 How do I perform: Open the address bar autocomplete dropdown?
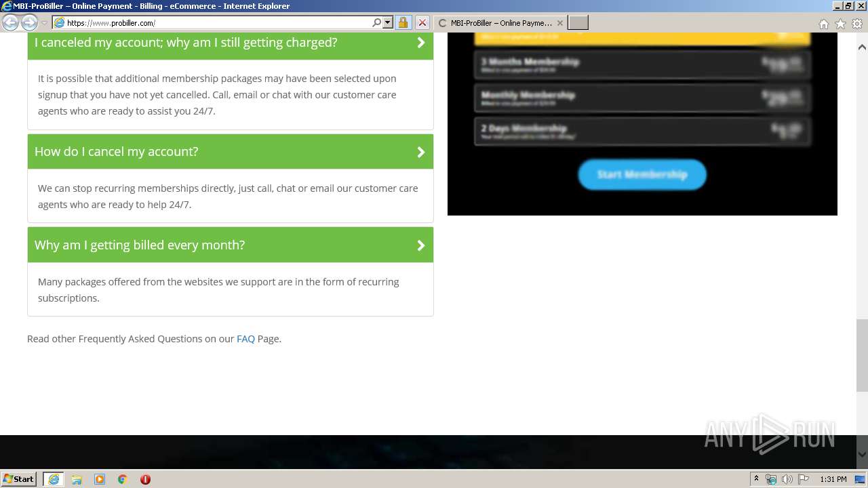(x=388, y=22)
